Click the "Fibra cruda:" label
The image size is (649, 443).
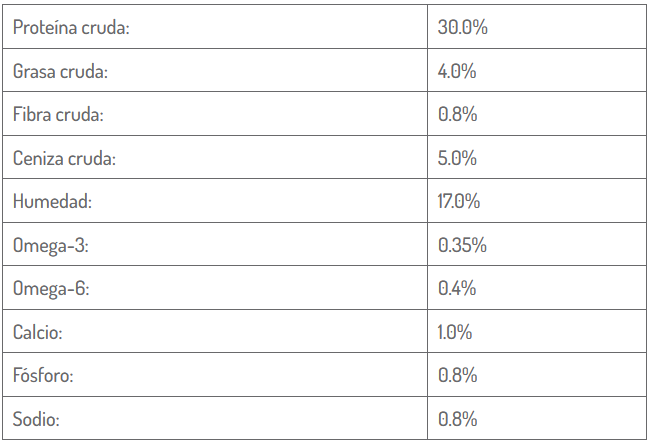tap(58, 115)
